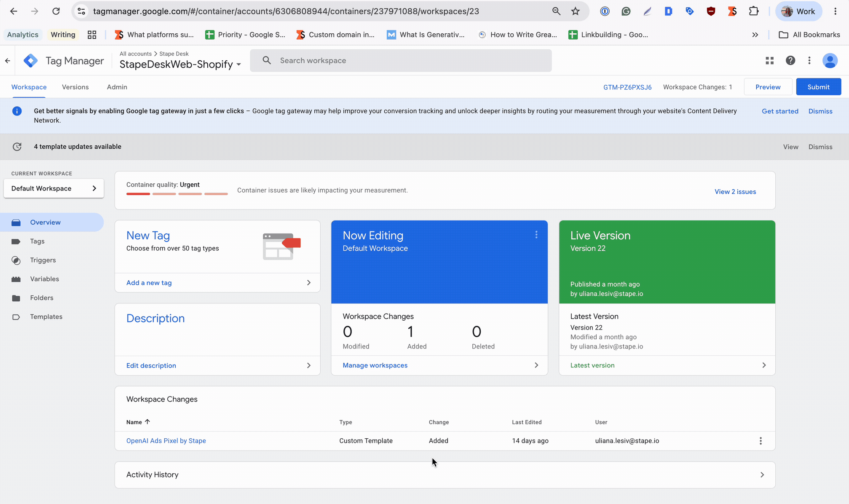Dismiss the template updates notice
The width and height of the screenshot is (849, 504).
(x=820, y=147)
